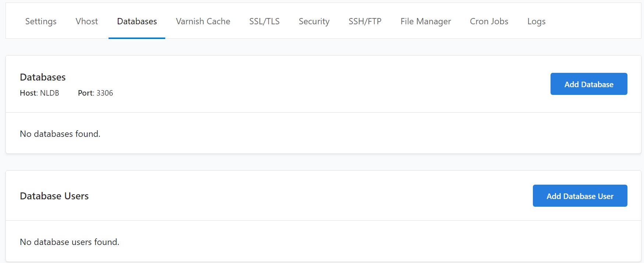Click the Add Database User button
The width and height of the screenshot is (644, 263).
pyautogui.click(x=580, y=196)
